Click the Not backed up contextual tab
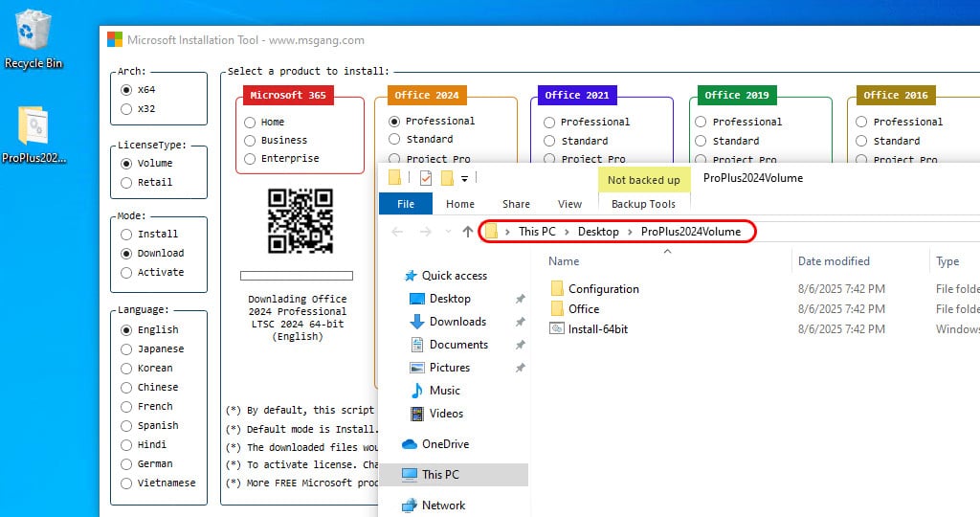 [644, 180]
